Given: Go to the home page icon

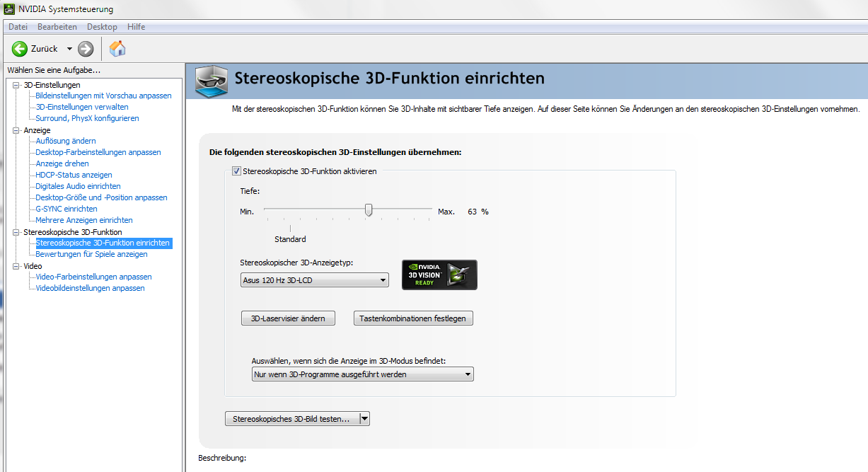Looking at the screenshot, I should tap(117, 48).
